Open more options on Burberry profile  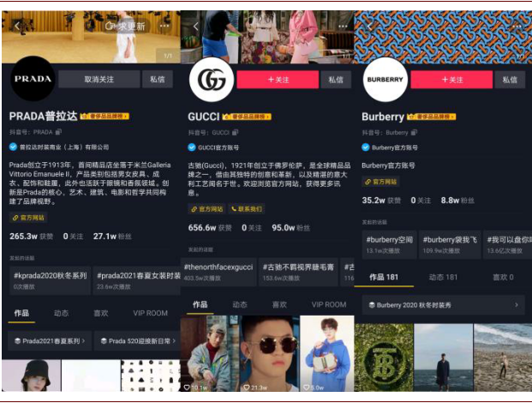517,27
